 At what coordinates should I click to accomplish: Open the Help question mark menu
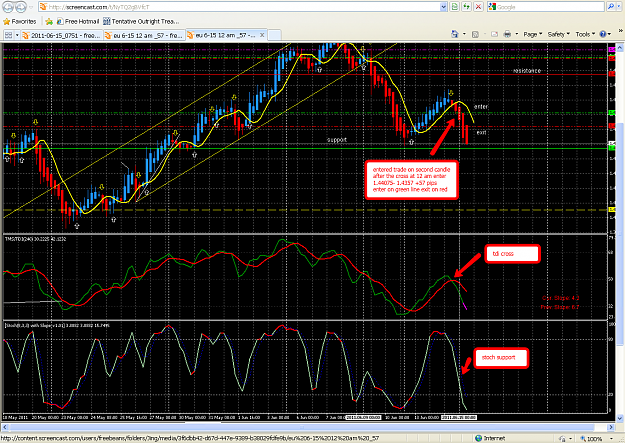pyautogui.click(x=605, y=34)
